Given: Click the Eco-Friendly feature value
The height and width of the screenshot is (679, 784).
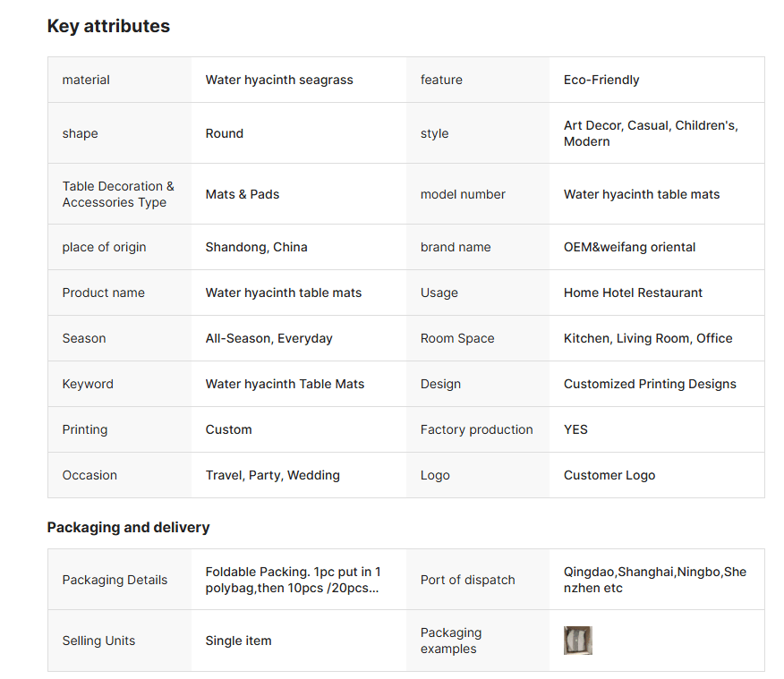Looking at the screenshot, I should [601, 80].
